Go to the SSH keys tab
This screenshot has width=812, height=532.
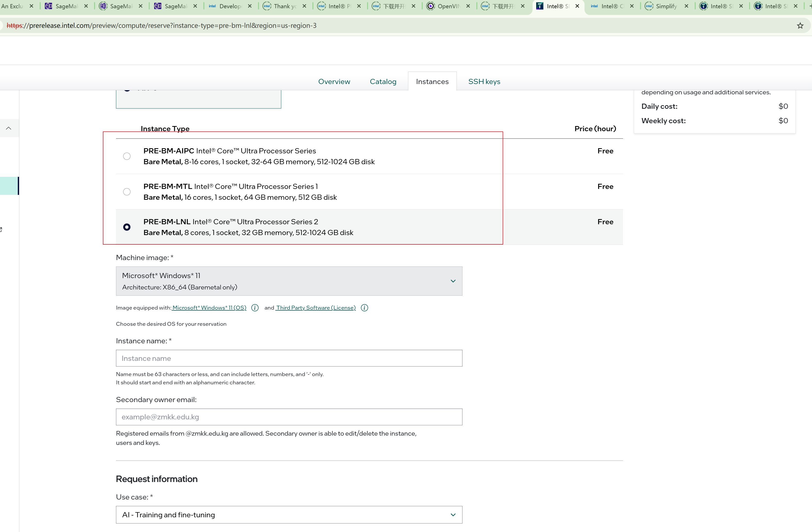[x=484, y=81]
